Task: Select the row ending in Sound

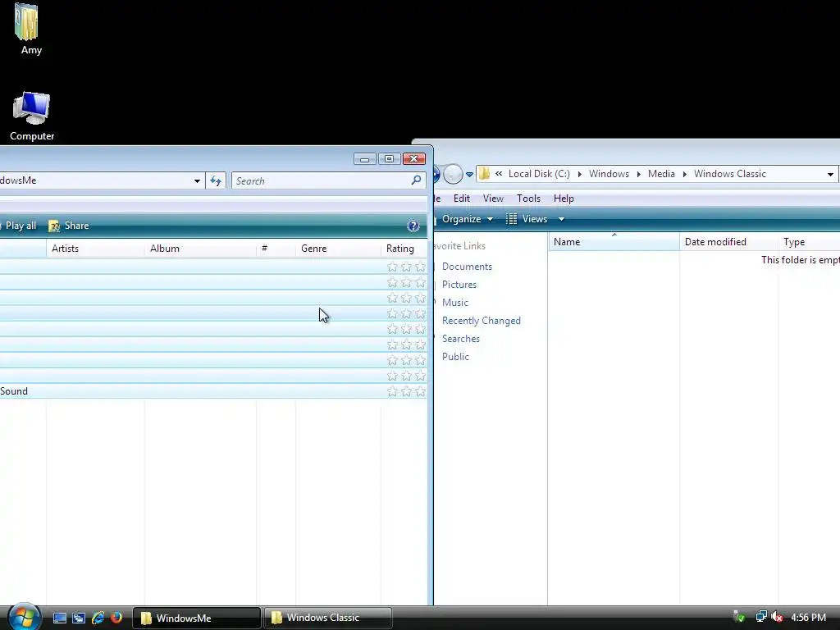Action: coord(213,391)
